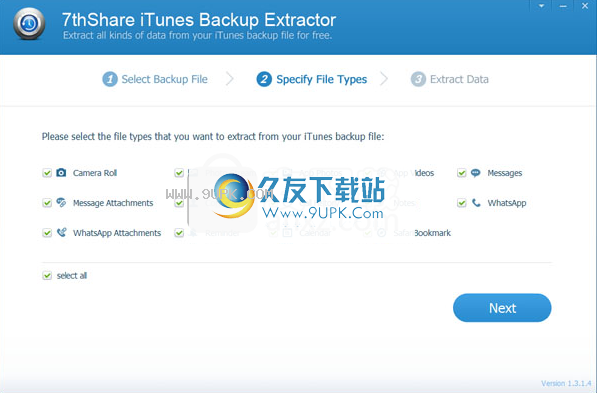
Task: Close the iTunes Backup Extractor window
Action: coord(585,6)
